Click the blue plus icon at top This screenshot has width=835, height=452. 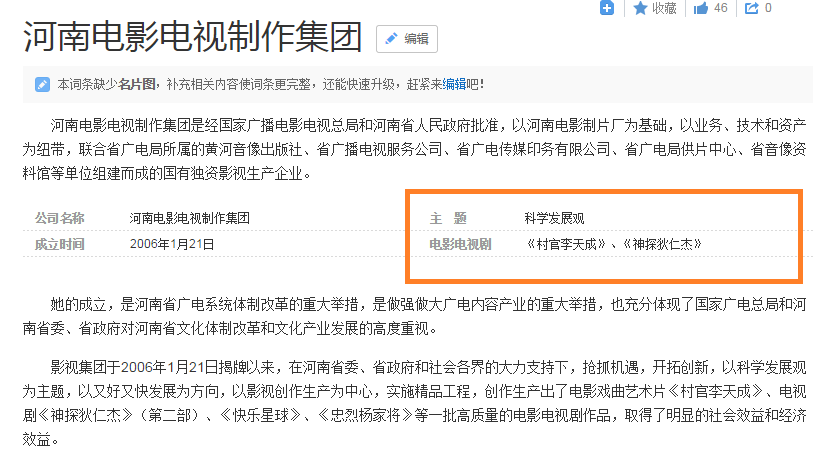(607, 7)
